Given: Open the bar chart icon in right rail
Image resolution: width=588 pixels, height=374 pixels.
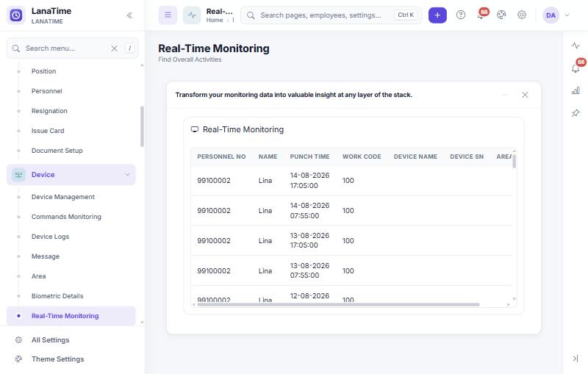Looking at the screenshot, I should click(x=576, y=90).
